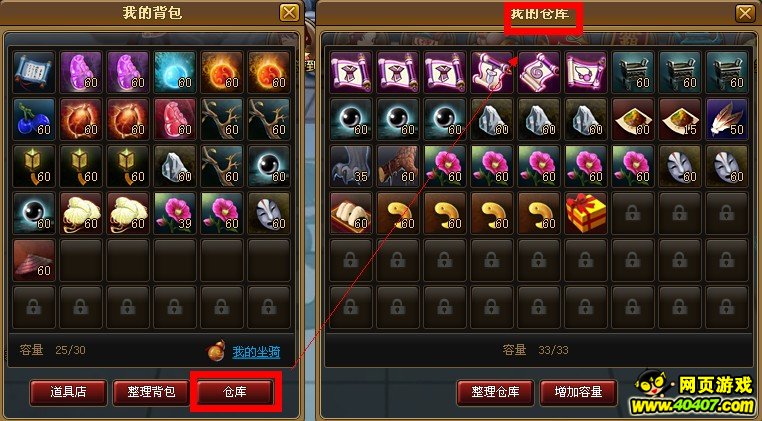Viewport: 762px width, 421px height.
Task: Click the red conical hat item
Action: [34, 260]
